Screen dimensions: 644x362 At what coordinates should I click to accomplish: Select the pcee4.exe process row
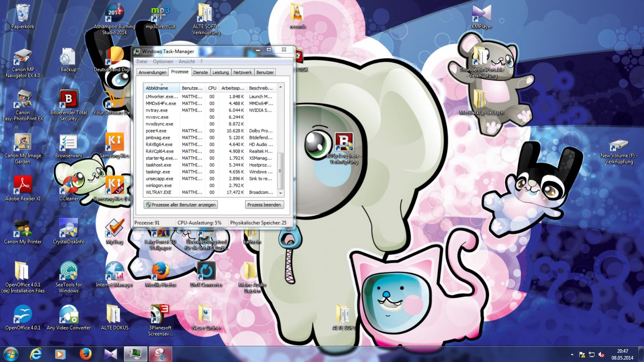tap(210, 131)
